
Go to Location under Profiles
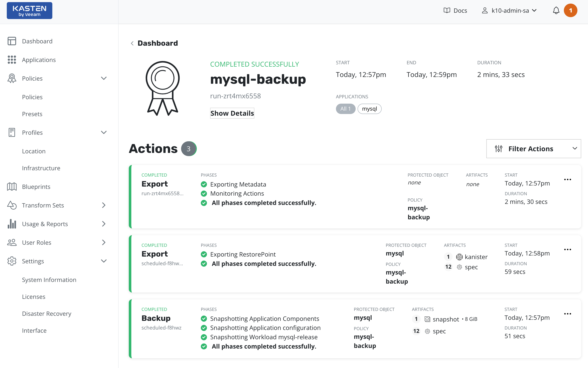coord(34,151)
